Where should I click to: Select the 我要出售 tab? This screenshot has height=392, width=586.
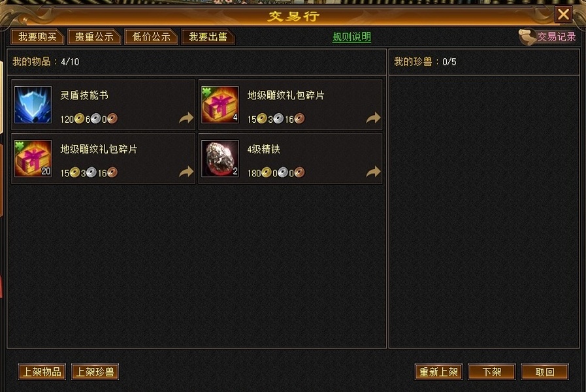coord(208,37)
